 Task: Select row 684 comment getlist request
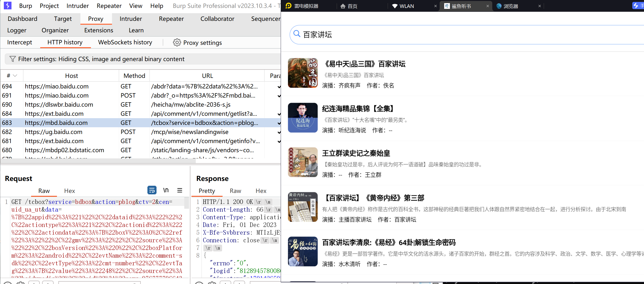click(140, 114)
